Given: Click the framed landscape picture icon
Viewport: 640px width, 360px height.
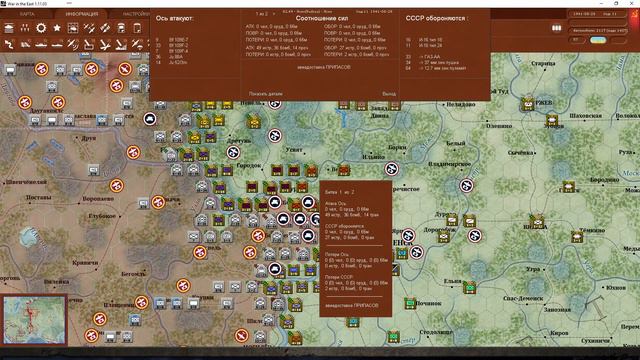Looking at the screenshot, I should coord(73,28).
